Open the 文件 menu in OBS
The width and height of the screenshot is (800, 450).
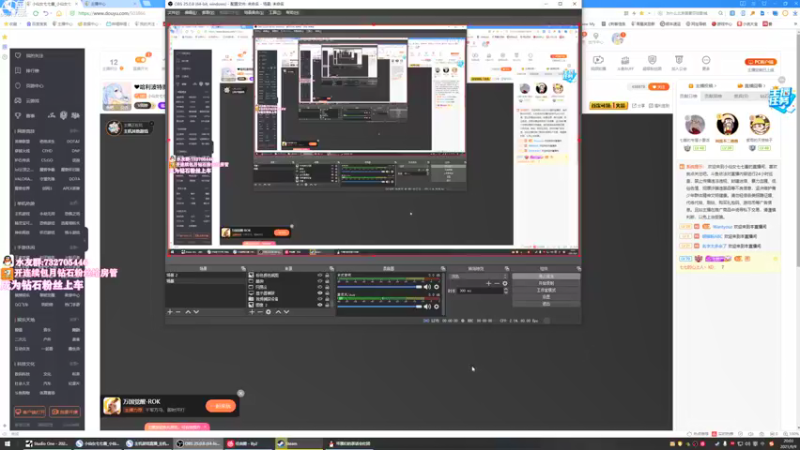(174, 12)
